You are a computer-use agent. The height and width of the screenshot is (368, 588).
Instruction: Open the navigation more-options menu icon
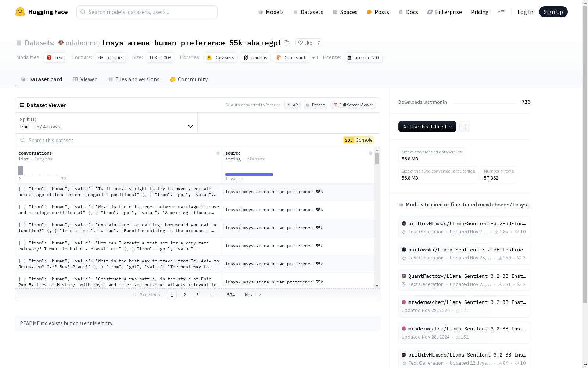point(501,12)
